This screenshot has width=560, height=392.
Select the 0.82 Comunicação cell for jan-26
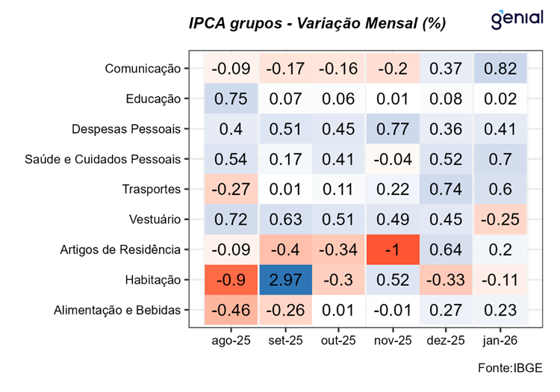click(x=500, y=69)
